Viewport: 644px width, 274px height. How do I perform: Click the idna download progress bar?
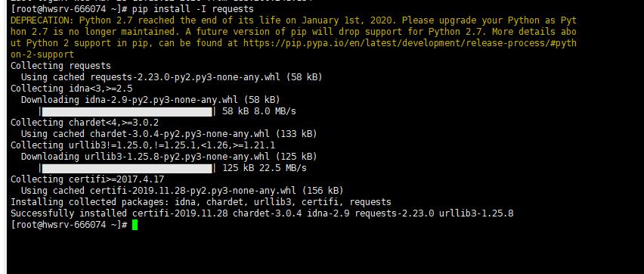pyautogui.click(x=127, y=111)
